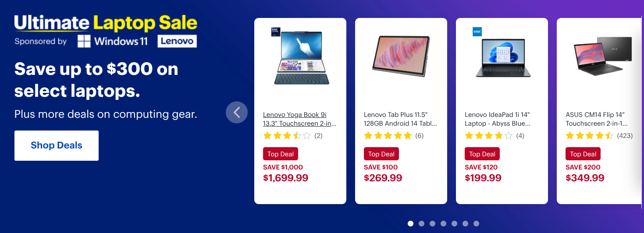644x233 pixels.
Task: Click the Shop Deals button
Action: click(57, 145)
